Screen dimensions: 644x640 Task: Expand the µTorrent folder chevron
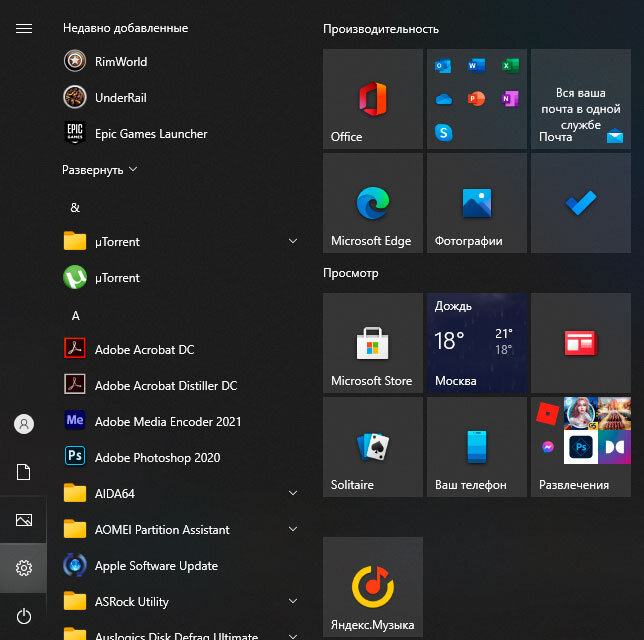coord(293,242)
